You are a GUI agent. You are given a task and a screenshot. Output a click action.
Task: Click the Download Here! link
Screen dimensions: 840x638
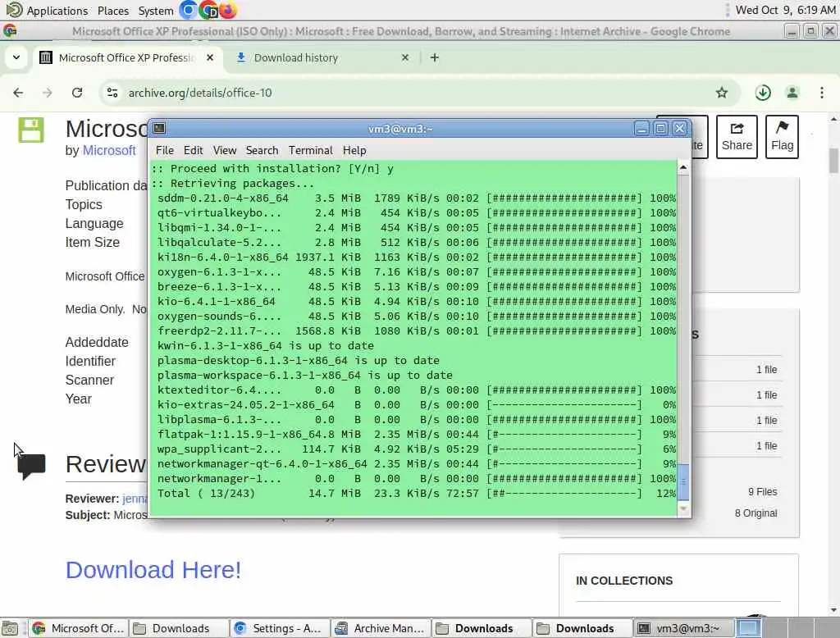(153, 570)
